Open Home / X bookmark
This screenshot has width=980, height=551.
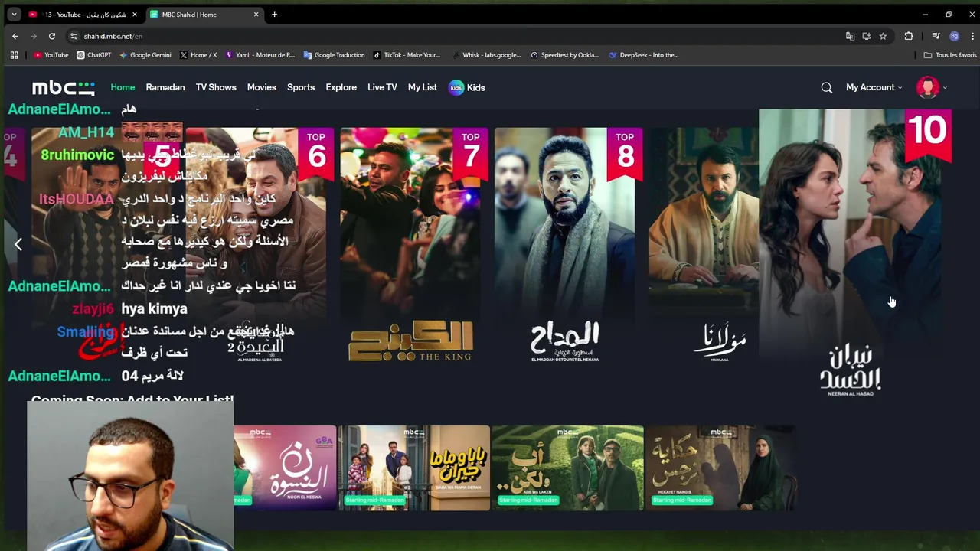pyautogui.click(x=198, y=55)
